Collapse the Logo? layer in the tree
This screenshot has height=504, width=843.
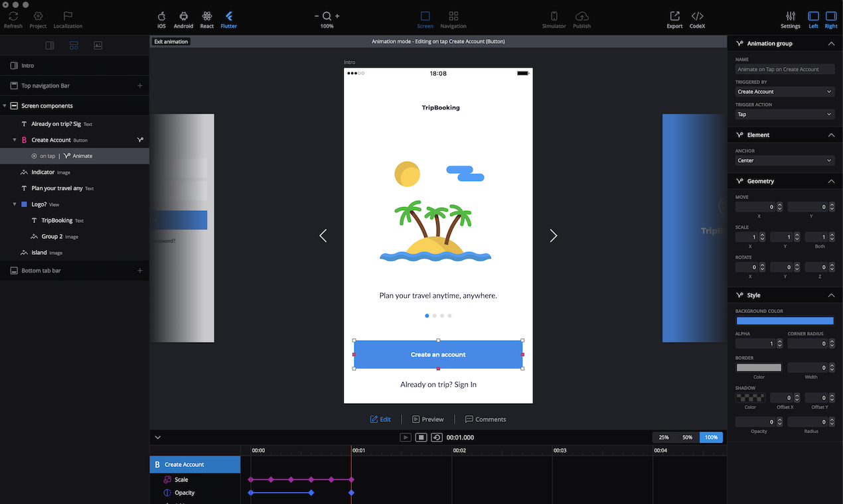click(x=13, y=204)
